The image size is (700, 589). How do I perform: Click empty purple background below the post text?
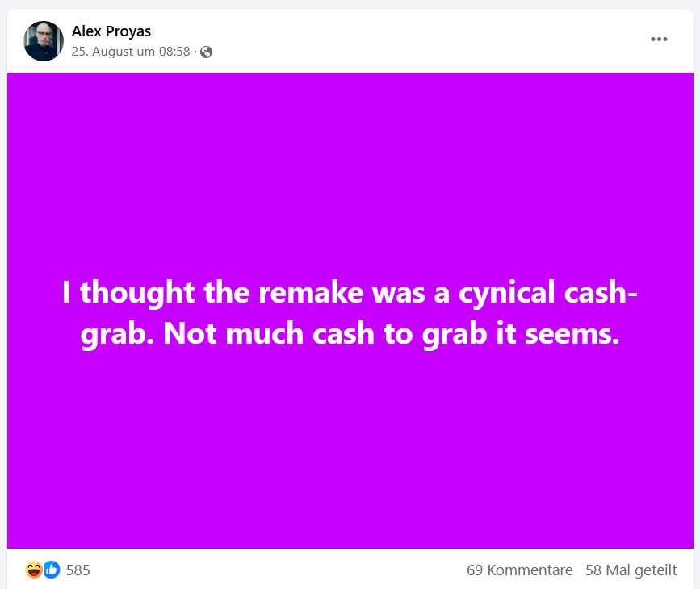pos(350,452)
